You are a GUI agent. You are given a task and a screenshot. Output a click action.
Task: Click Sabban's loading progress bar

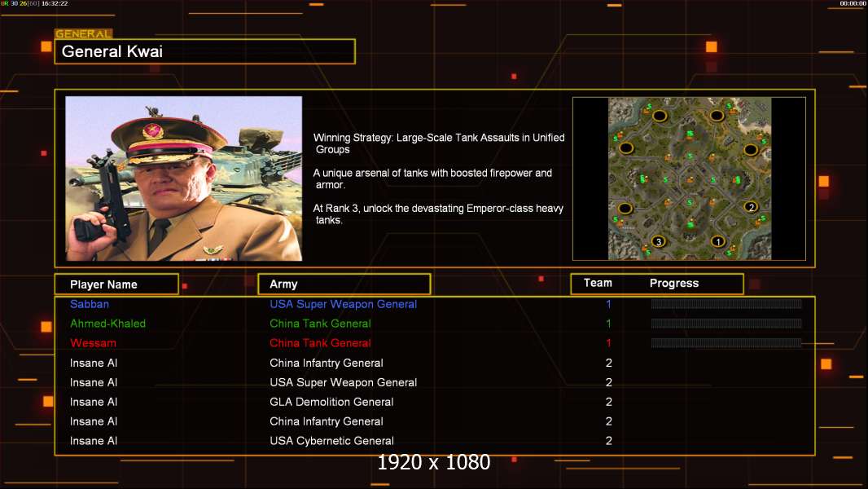(726, 303)
